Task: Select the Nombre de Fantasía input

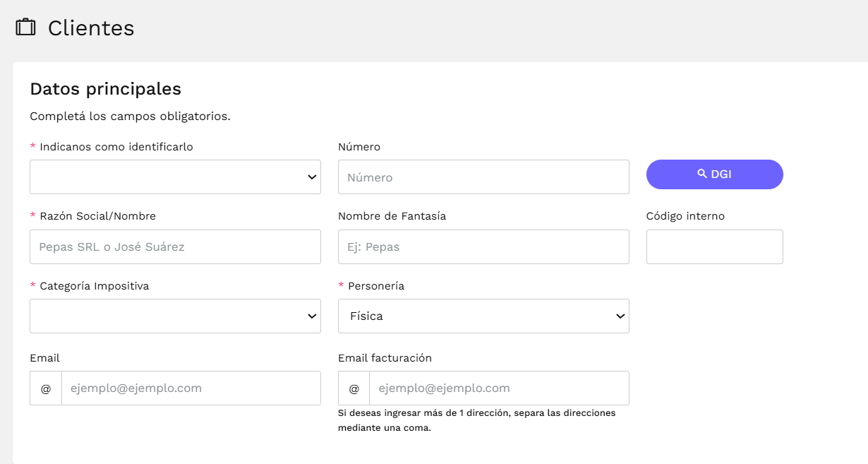Action: [483, 246]
